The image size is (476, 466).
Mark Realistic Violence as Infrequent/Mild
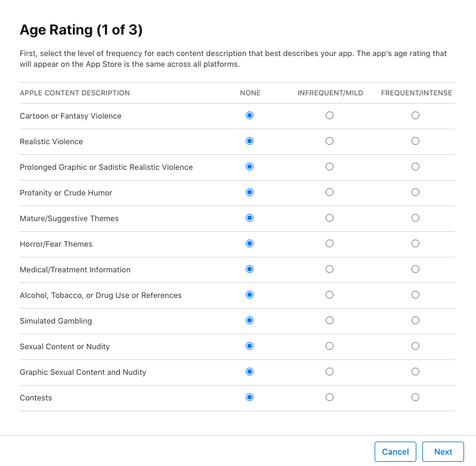pyautogui.click(x=329, y=141)
